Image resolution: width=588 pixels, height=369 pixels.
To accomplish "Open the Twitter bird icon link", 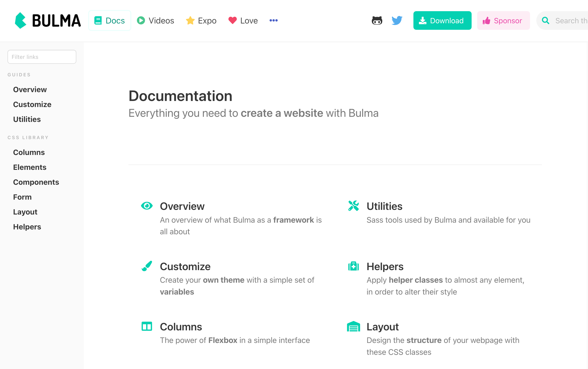I will click(x=397, y=20).
